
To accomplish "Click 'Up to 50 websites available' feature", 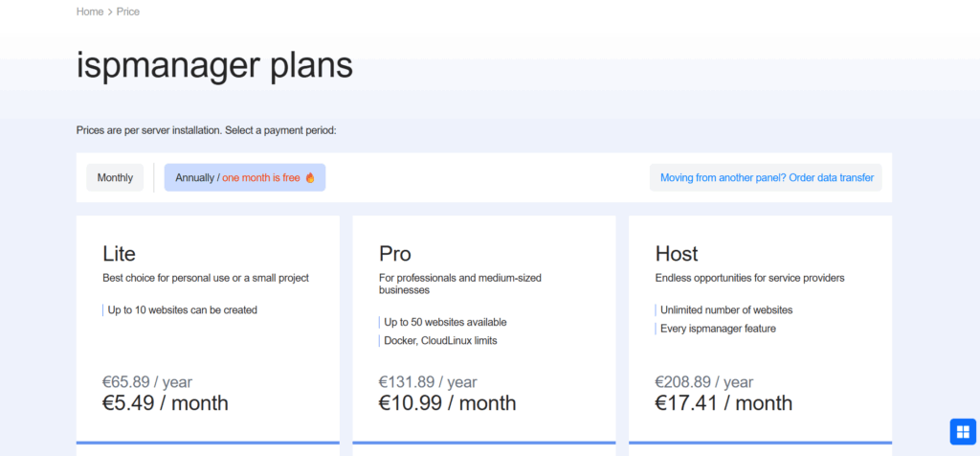I will pos(445,323).
